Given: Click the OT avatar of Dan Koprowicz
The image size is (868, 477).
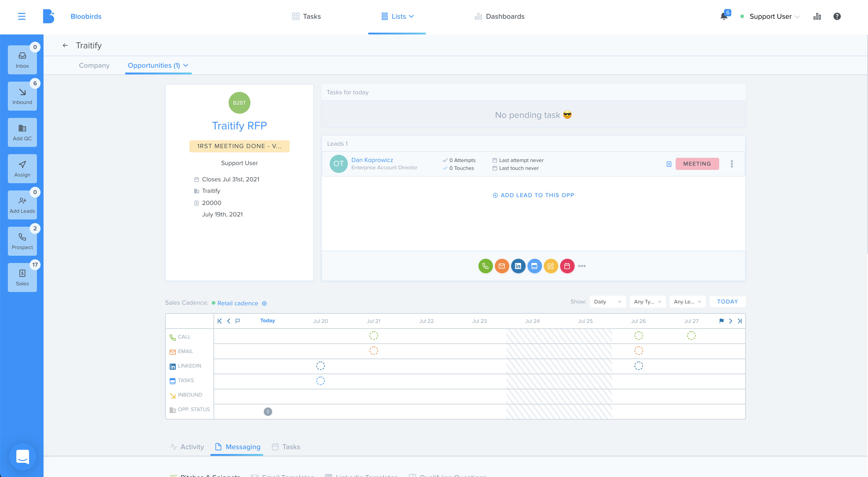Looking at the screenshot, I should pyautogui.click(x=338, y=164).
